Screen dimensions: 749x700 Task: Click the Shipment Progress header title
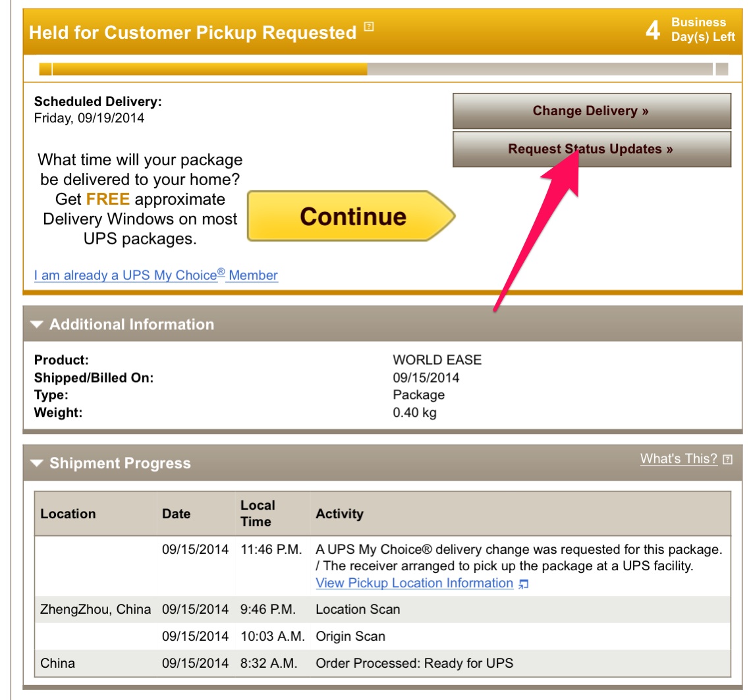pos(121,463)
